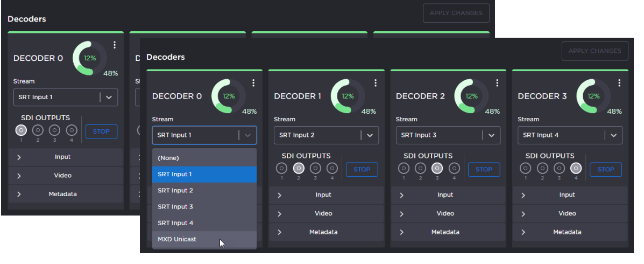The width and height of the screenshot is (644, 264).
Task: Open kebab menu on background Decoder 0 card
Action: 115,45
